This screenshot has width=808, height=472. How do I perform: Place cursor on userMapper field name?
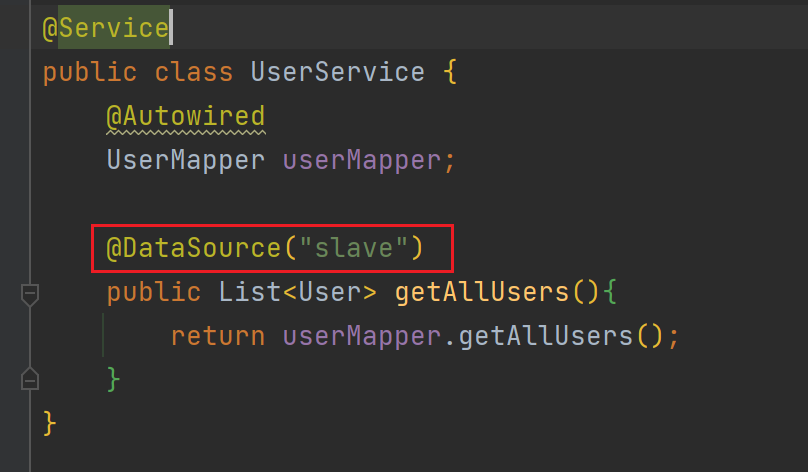pos(362,160)
